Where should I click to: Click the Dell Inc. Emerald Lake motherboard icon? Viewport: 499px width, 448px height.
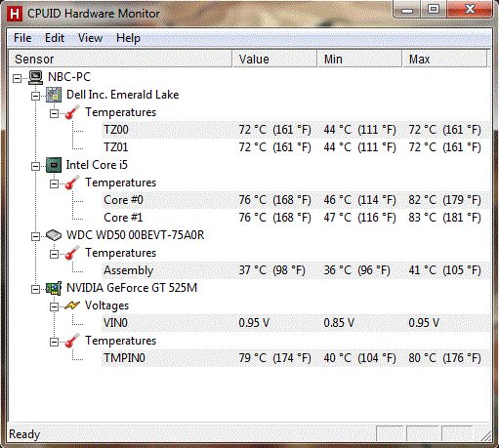[x=54, y=95]
